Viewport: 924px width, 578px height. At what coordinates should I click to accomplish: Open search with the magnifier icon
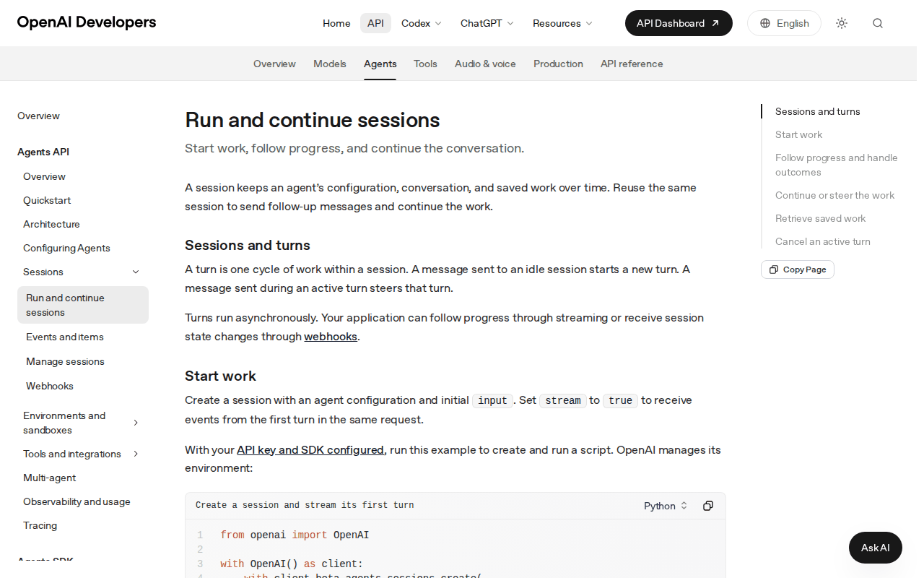click(878, 23)
